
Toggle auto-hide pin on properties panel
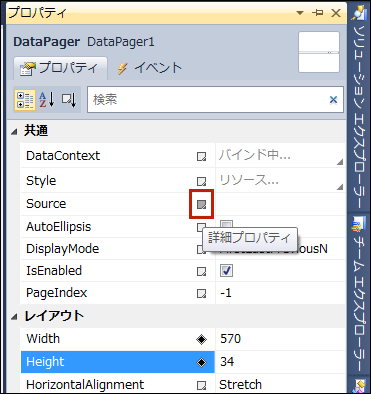[317, 13]
